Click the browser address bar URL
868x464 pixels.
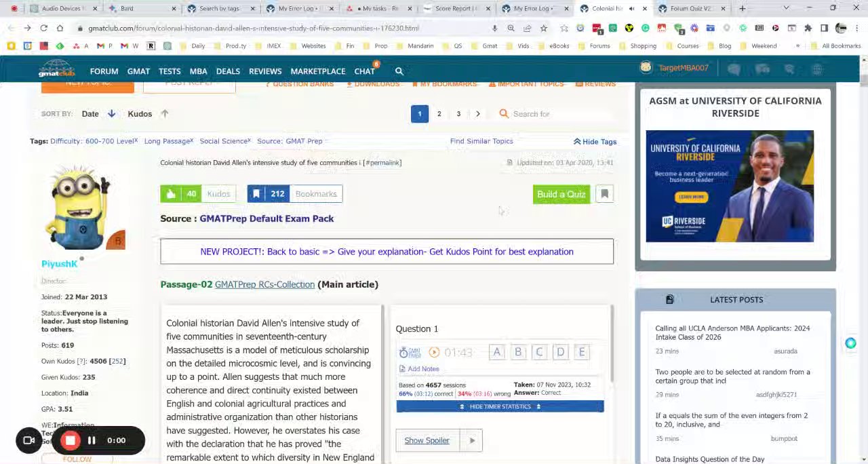click(254, 28)
